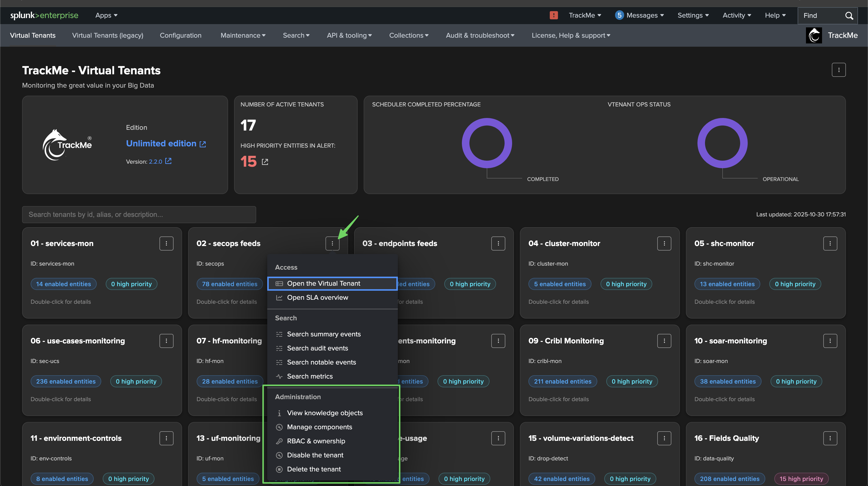Open kebab menu on 01 - services-mon card
Viewport: 868px width, 486px height.
[x=166, y=244]
